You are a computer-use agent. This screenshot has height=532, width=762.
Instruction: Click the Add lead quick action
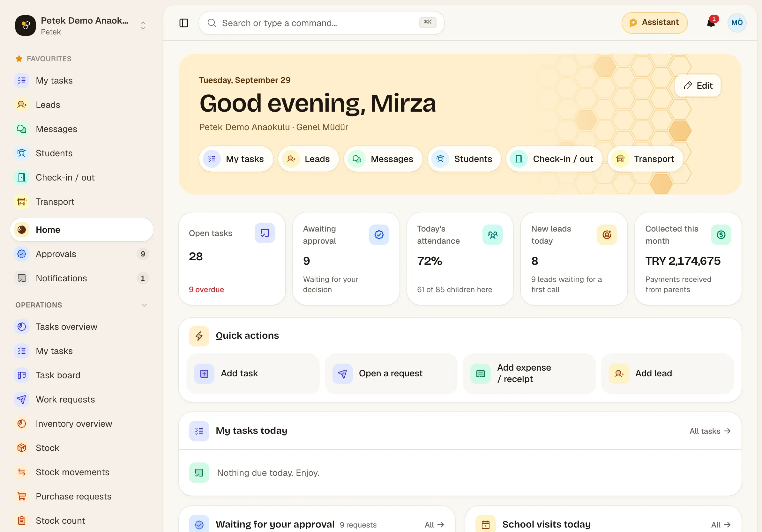667,373
